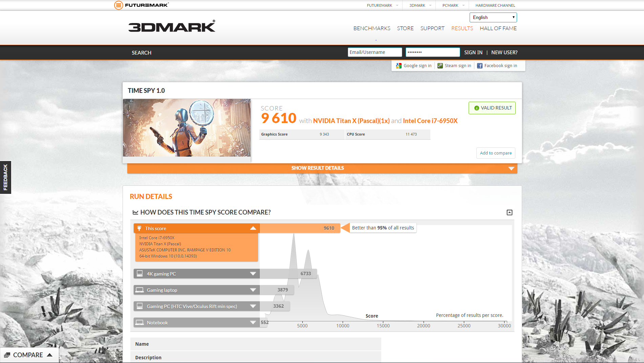Open the Feedback side tab
Viewport: 644px width, 363px height.
point(5,177)
